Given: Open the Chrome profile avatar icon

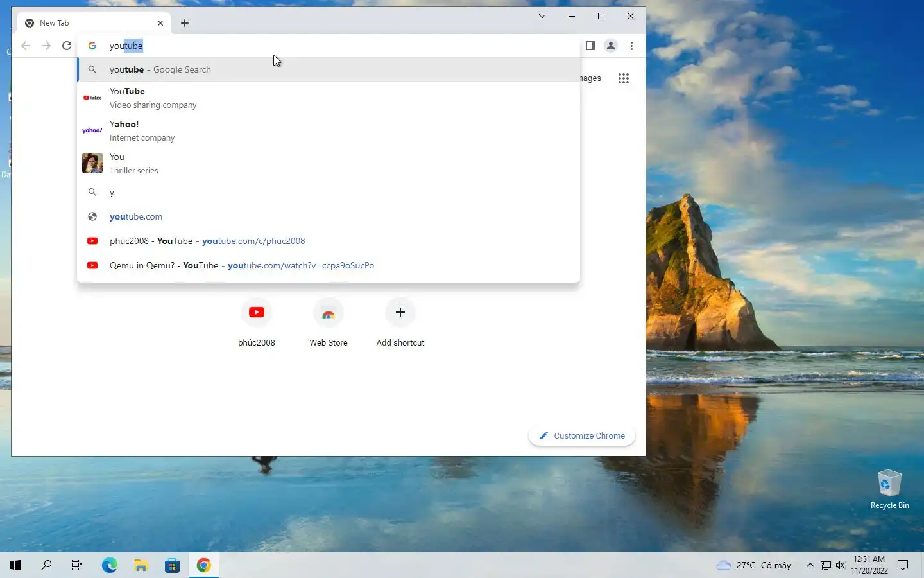Looking at the screenshot, I should point(611,46).
